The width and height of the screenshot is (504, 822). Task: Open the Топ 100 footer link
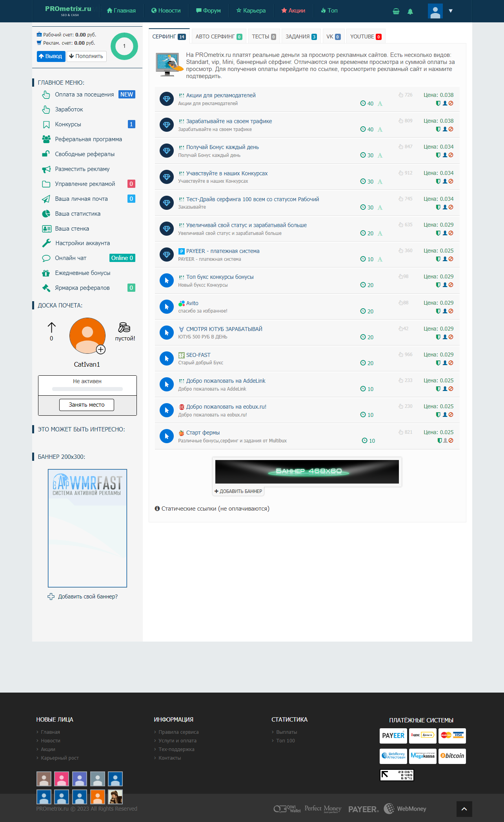286,741
